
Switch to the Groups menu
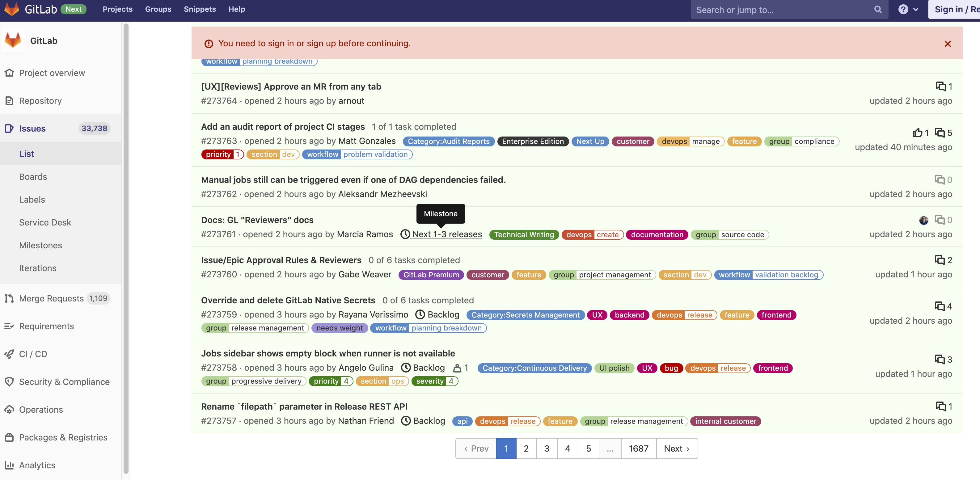click(x=158, y=9)
